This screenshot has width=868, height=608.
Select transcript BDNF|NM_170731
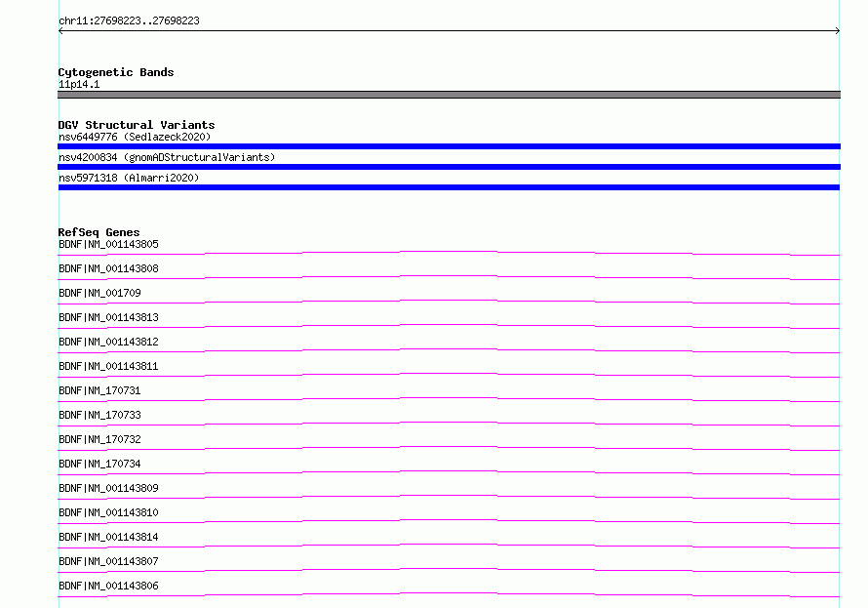[x=99, y=390]
